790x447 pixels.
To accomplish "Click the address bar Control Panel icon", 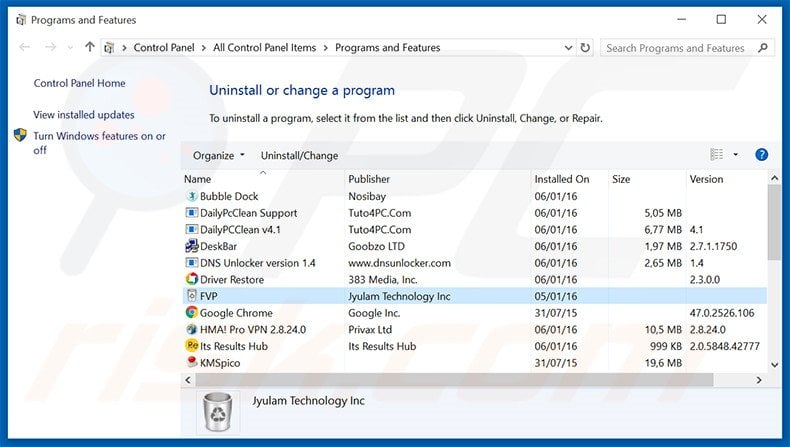I will [x=109, y=48].
